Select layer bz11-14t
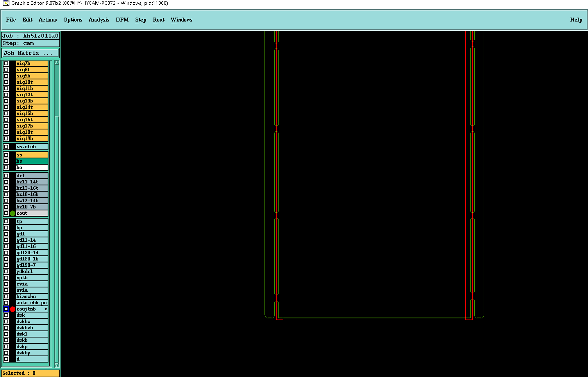This screenshot has height=377, width=588. pyautogui.click(x=32, y=182)
